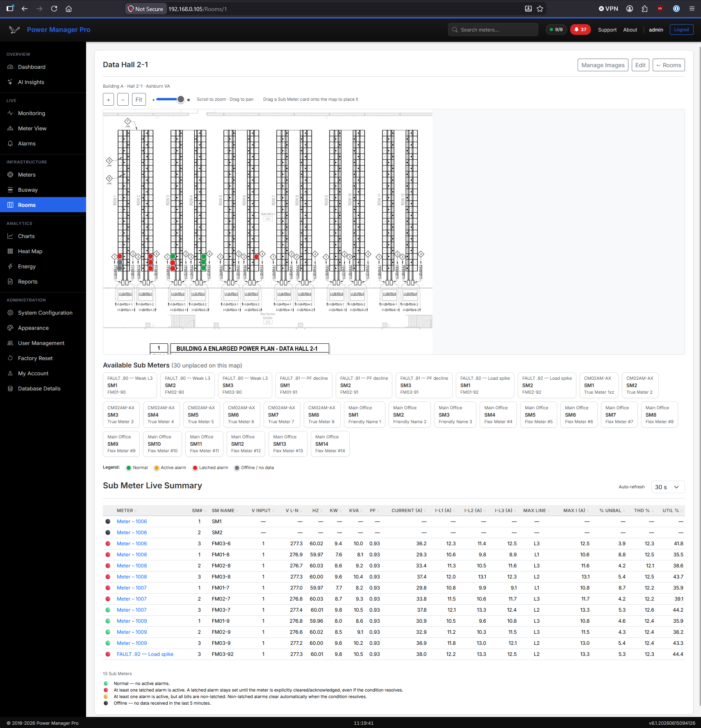Open FAULT .92 — Load spike meter link
Viewport: 701px width, 728px height.
point(145,654)
